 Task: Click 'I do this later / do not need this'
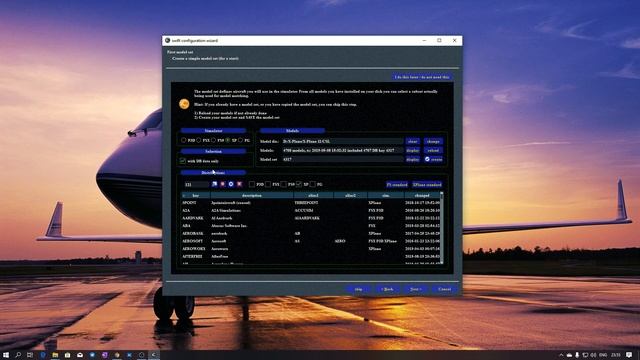click(422, 77)
